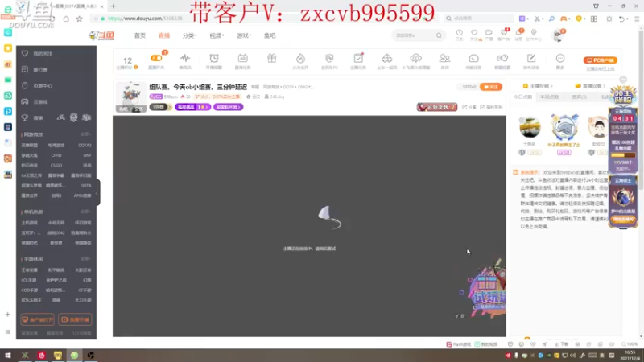Click the heart icon in dark sidebar
The image size is (644, 362).
25,53
